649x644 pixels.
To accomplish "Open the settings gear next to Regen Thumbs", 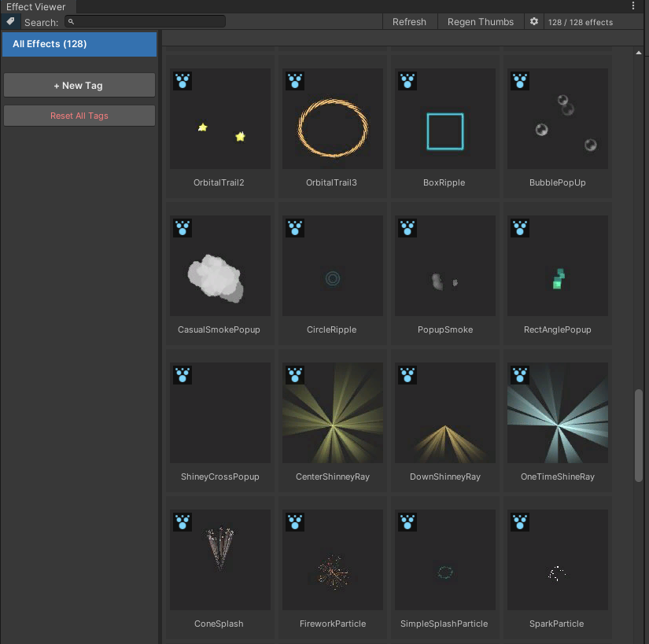I will coord(534,22).
